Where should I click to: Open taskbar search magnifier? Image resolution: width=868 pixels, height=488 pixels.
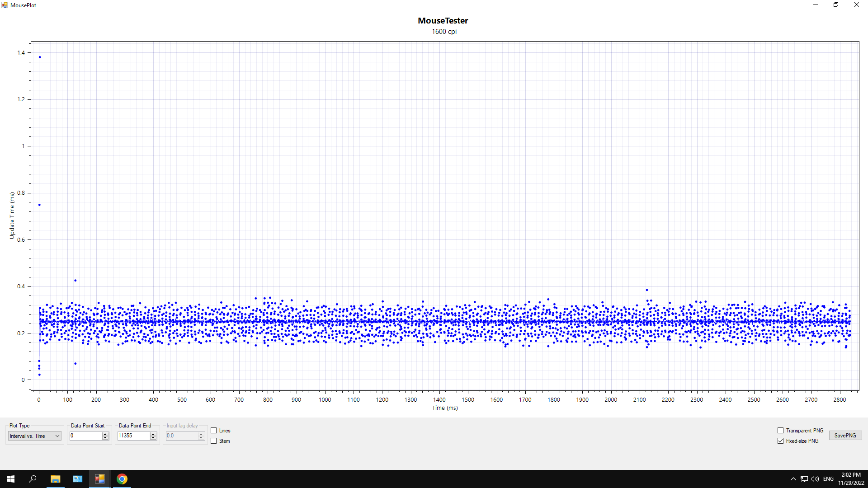click(x=33, y=479)
